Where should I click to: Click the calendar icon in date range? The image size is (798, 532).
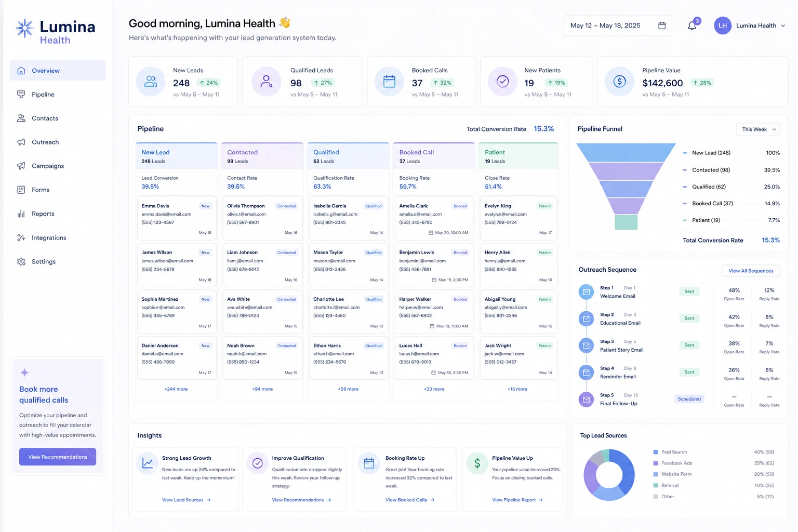click(662, 25)
